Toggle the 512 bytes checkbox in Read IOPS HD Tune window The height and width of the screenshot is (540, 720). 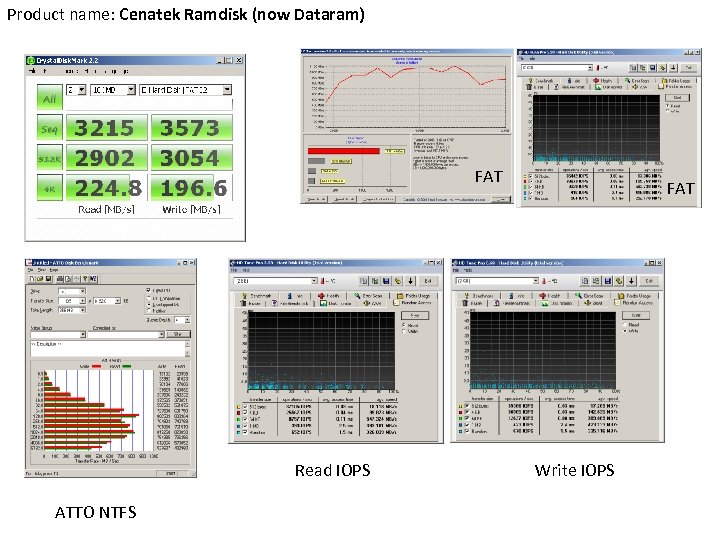point(245,407)
